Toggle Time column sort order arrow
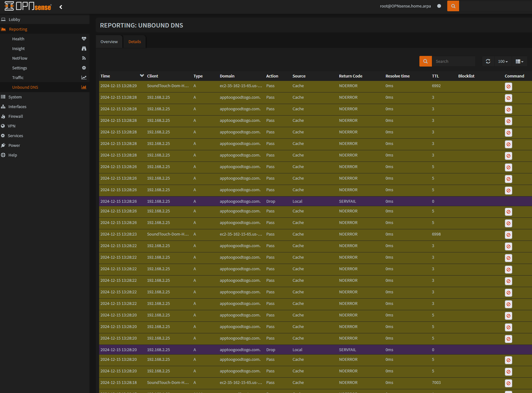This screenshot has height=393, width=532. [142, 76]
